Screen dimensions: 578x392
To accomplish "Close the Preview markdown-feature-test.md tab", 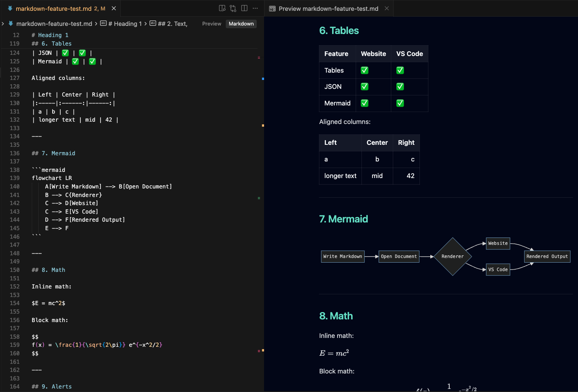I will (x=387, y=8).
